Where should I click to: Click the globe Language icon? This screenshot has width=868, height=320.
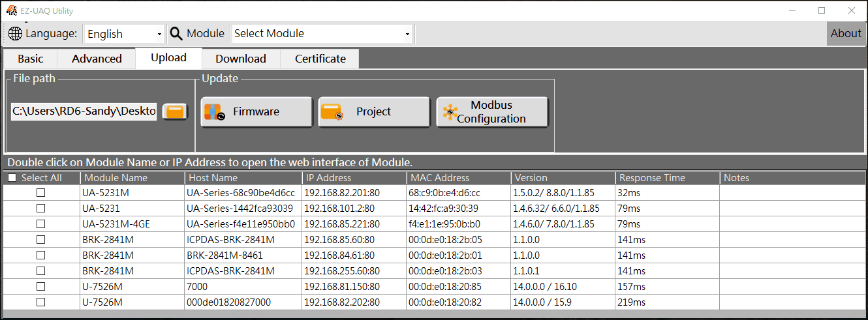tap(16, 33)
